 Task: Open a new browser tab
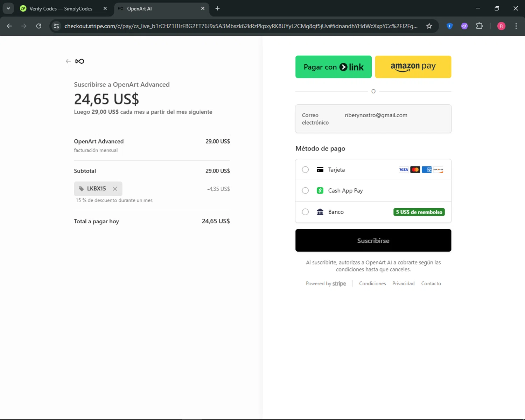tap(217, 8)
